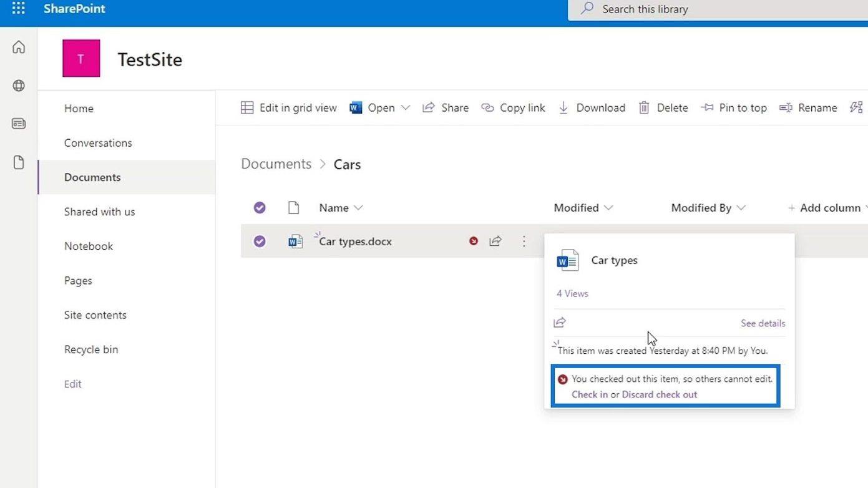Screen dimensions: 868x488
Task: Open Conversations in site navigation
Action: (98, 143)
